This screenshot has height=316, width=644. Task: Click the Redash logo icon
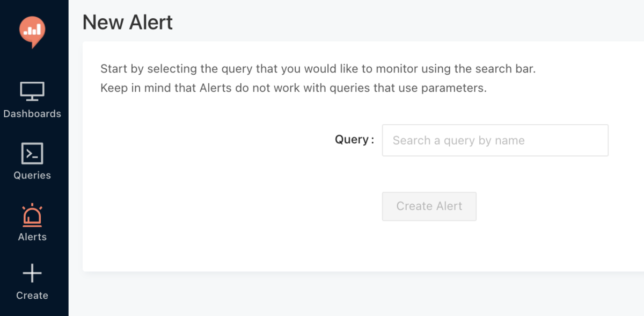(32, 31)
